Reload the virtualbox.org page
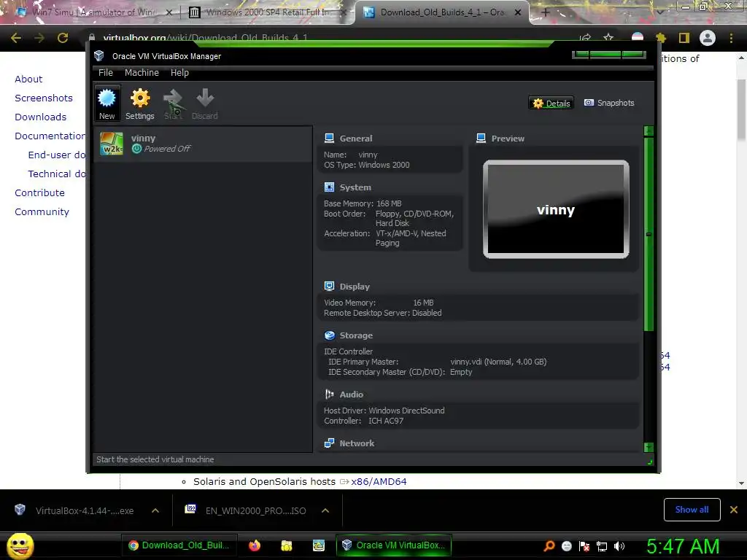747x560 pixels. click(x=63, y=38)
